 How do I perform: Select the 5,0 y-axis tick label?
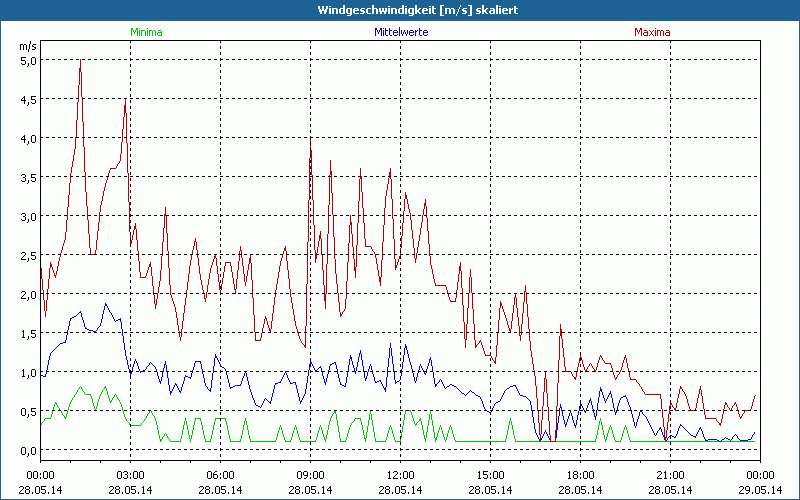click(28, 60)
